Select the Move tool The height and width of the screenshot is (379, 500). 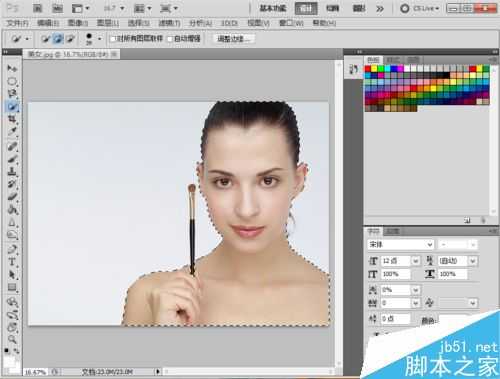coord(12,68)
